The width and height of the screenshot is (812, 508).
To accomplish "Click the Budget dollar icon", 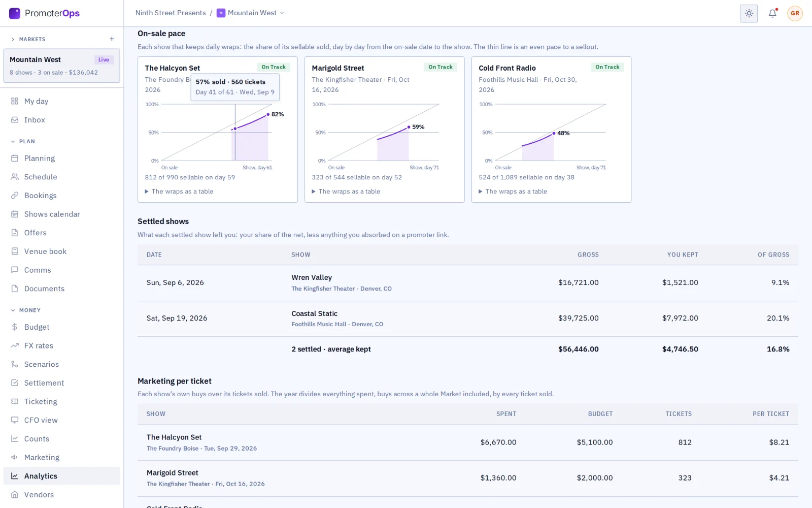I will [15, 327].
